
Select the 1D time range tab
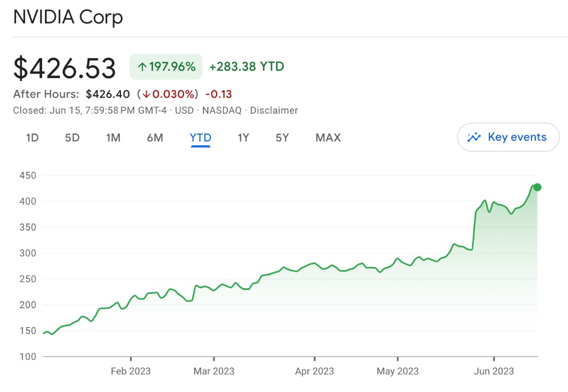[x=32, y=138]
